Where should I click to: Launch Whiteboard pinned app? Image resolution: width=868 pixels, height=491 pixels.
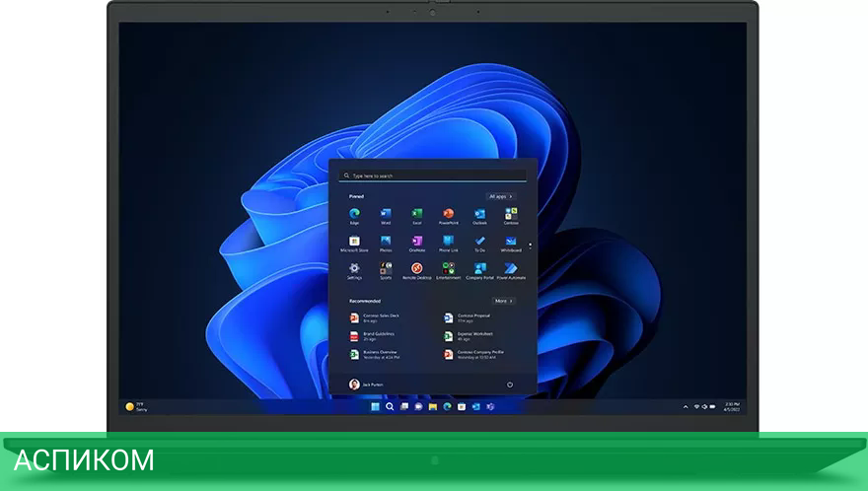[511, 243]
